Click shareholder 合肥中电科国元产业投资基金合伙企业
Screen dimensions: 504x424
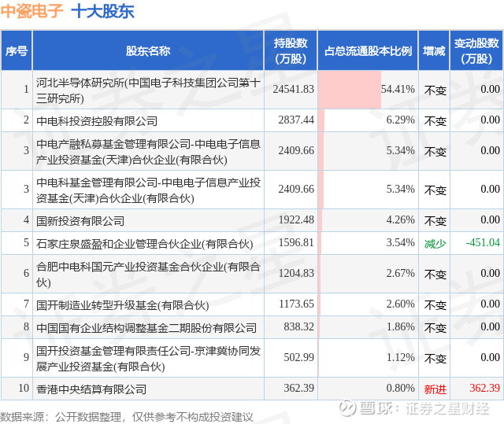148,275
